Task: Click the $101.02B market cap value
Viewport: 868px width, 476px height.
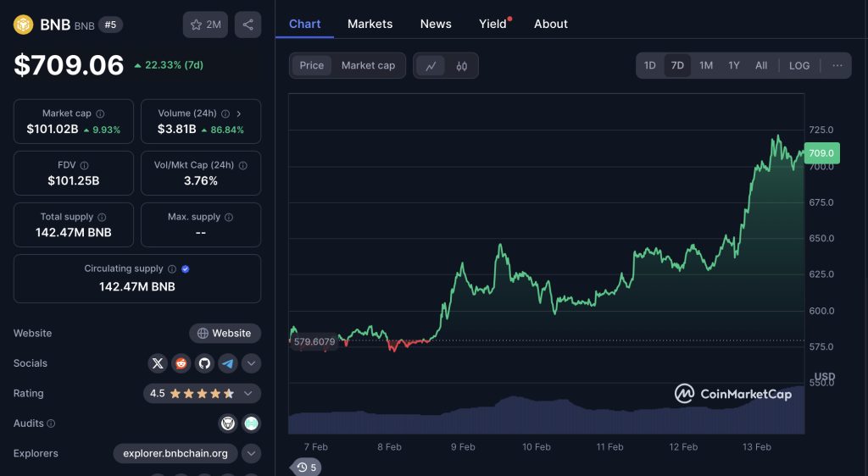Action: click(x=52, y=129)
